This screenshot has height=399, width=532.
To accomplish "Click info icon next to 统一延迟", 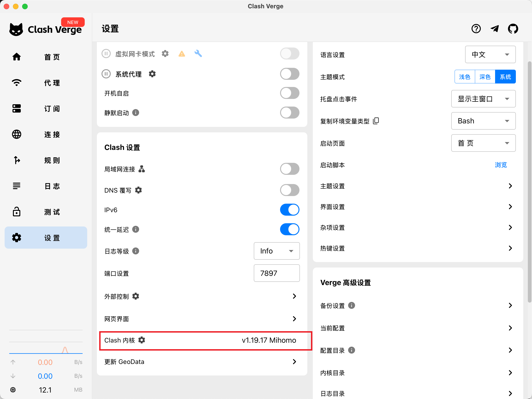I will 136,229.
